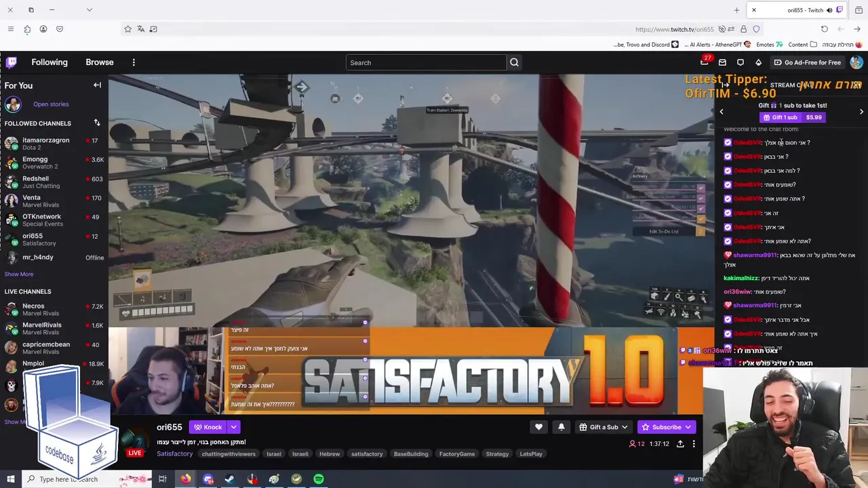Open the Twitch home logo
The image size is (868, 488).
point(12,62)
